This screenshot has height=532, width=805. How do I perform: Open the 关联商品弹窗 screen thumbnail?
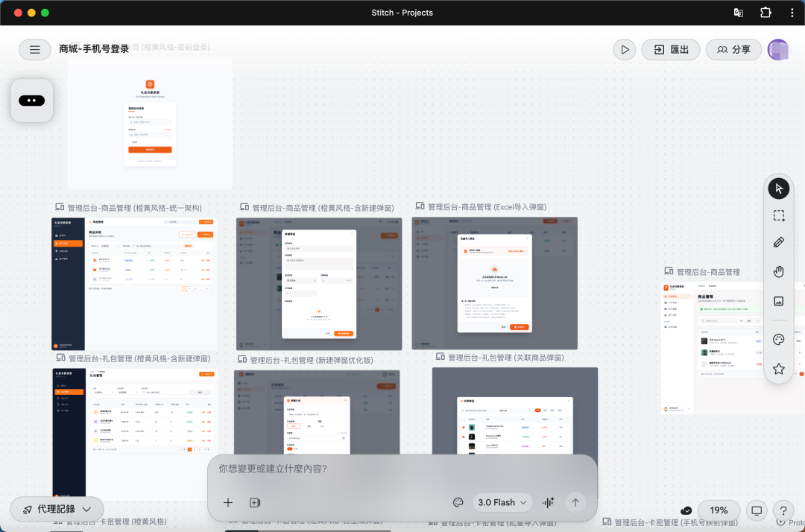(x=515, y=411)
